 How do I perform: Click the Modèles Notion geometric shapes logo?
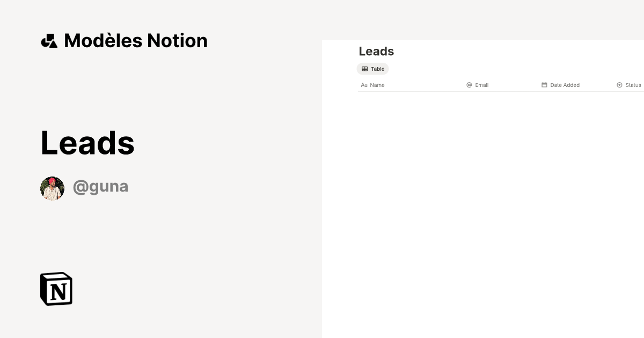(x=50, y=40)
